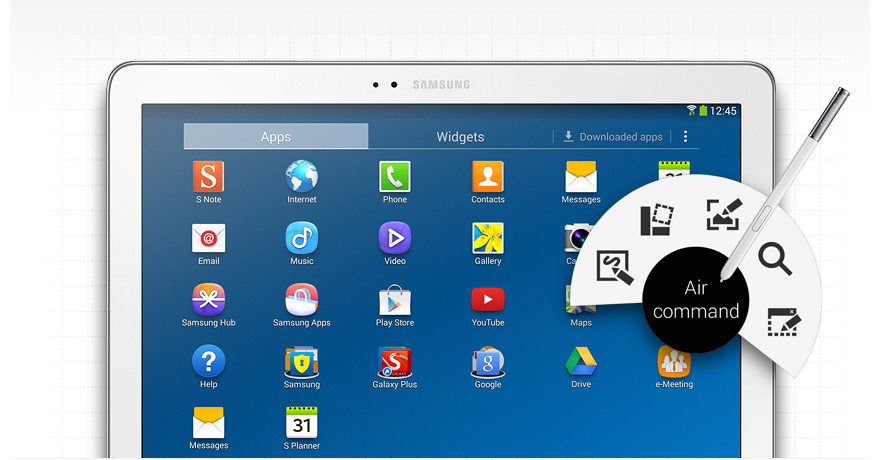Open the S Note app
Image resolution: width=880 pixels, height=460 pixels.
pyautogui.click(x=208, y=177)
